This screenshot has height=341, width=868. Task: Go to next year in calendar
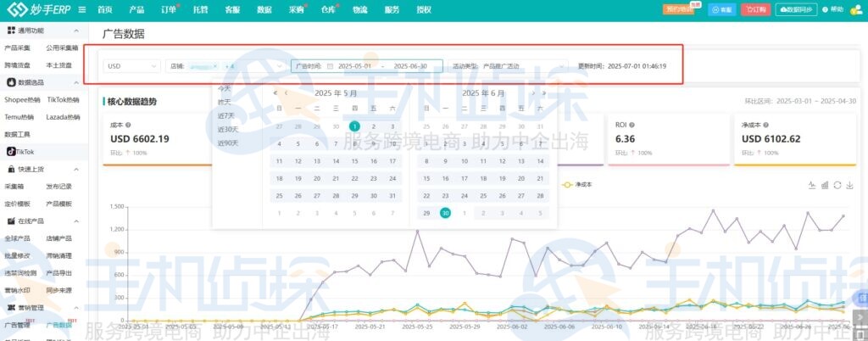point(544,93)
